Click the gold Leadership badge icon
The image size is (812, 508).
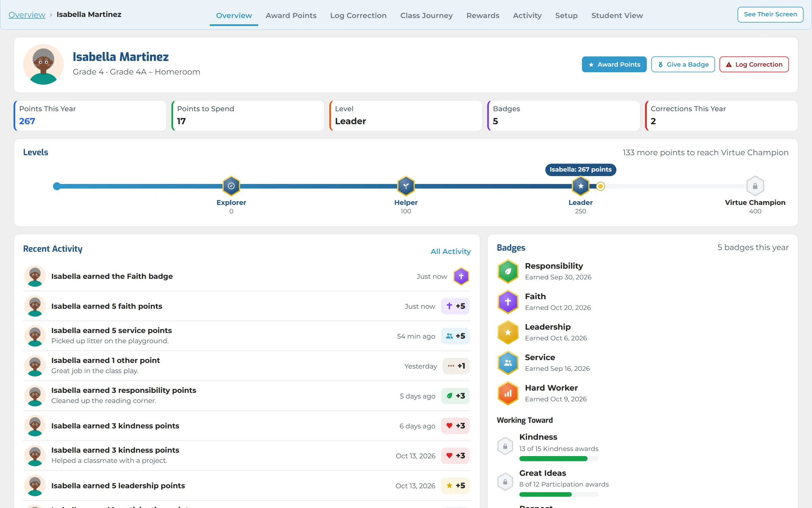pyautogui.click(x=508, y=332)
